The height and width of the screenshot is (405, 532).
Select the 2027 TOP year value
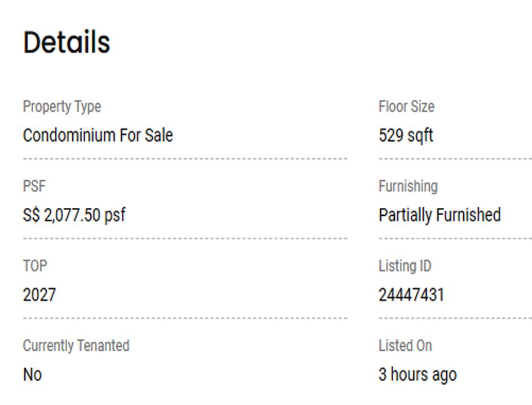39,295
